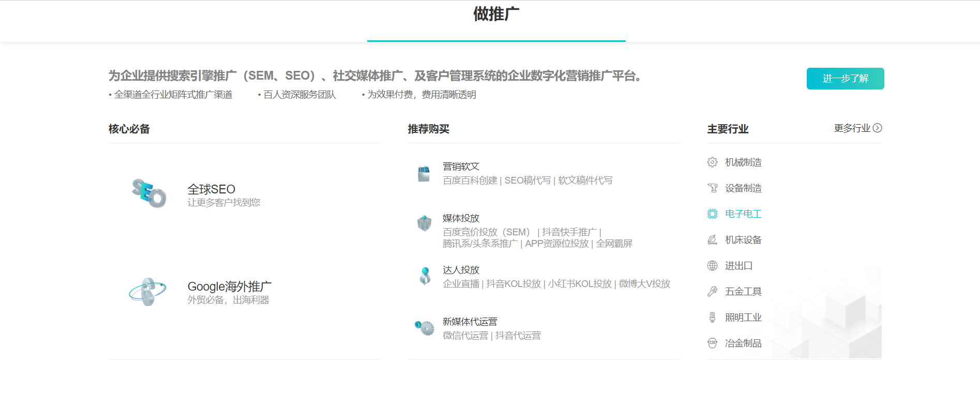Open the 达人投放 service heading
Image resolution: width=980 pixels, height=407 pixels.
461,270
